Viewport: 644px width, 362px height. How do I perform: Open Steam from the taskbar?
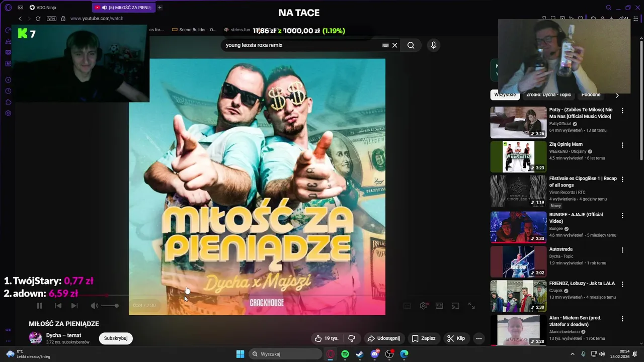coord(360,354)
